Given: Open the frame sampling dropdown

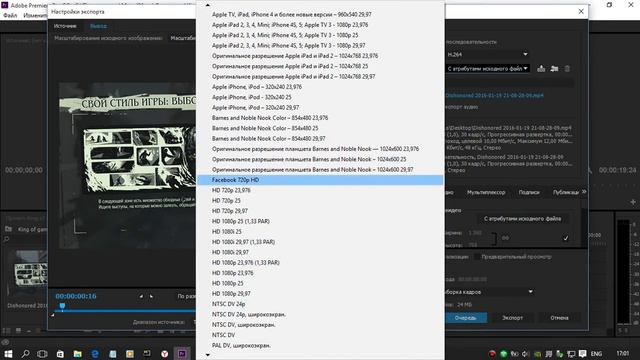Looking at the screenshot, I should (489, 292).
